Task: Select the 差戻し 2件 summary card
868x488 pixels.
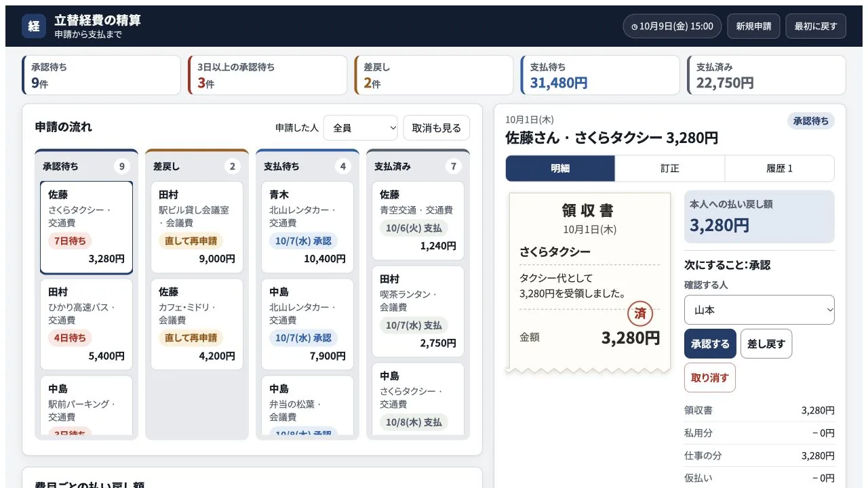Action: pyautogui.click(x=433, y=75)
